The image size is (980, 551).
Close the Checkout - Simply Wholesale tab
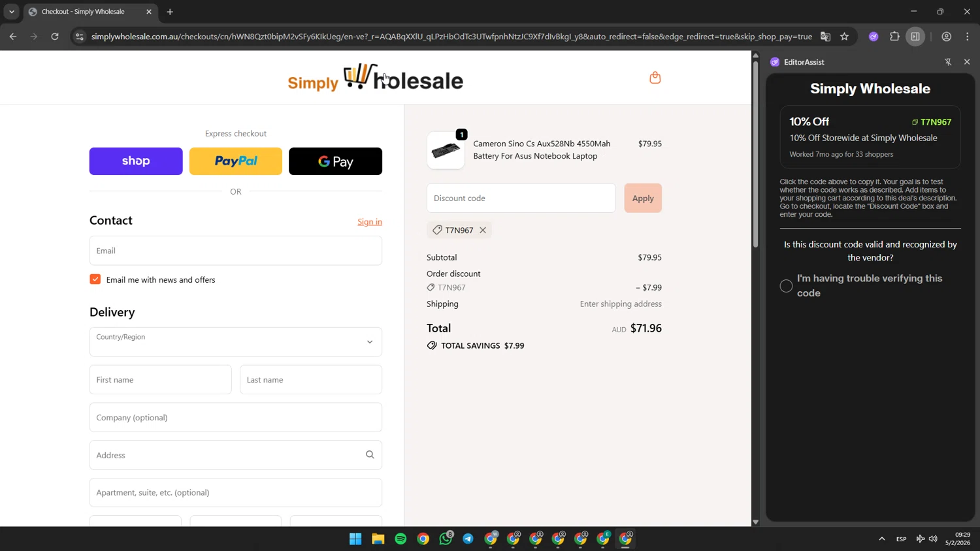[x=149, y=12]
